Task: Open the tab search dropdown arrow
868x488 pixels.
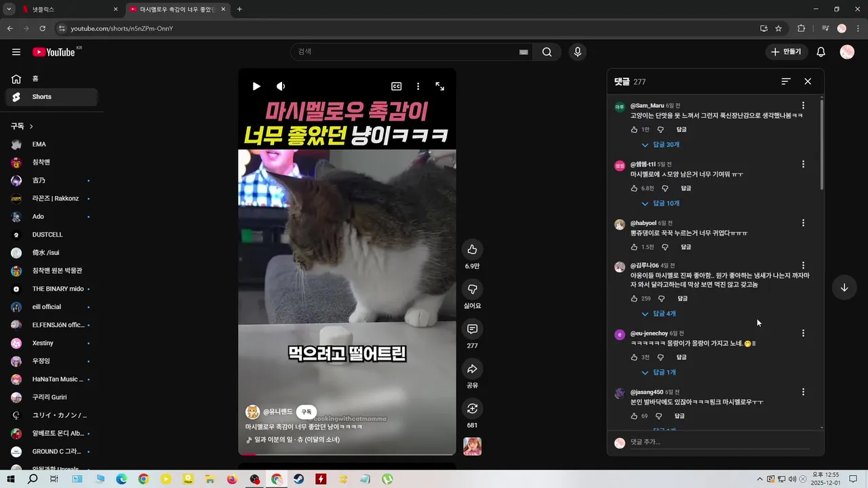Action: (x=9, y=9)
